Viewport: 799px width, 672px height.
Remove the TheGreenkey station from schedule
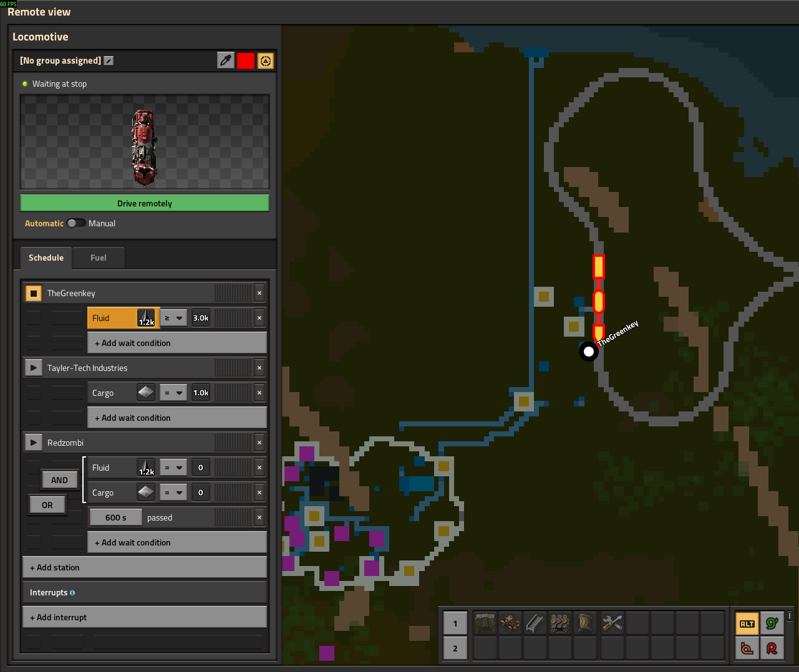coord(259,293)
